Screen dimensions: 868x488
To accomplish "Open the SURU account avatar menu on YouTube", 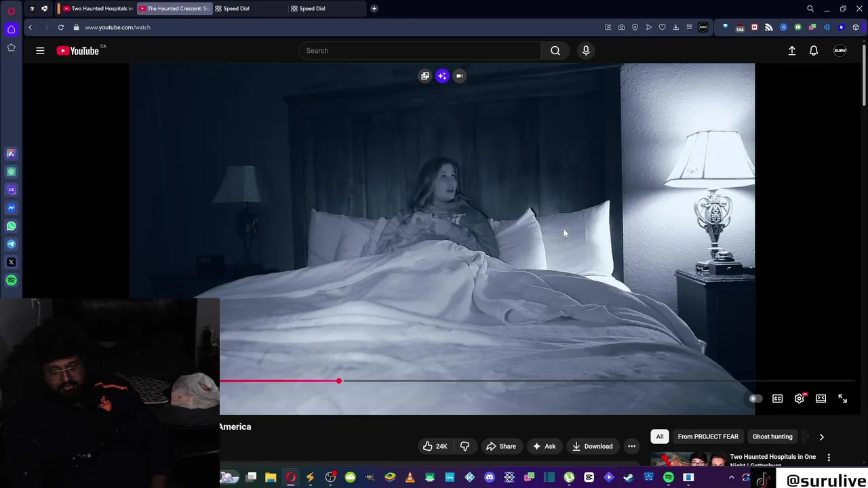I will pos(840,50).
